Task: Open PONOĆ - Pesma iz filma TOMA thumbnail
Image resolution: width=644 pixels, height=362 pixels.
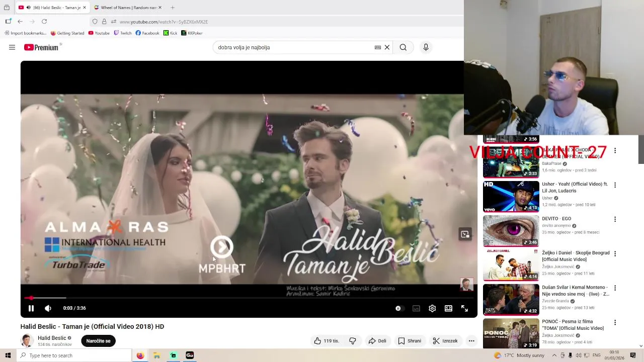Action: 511,334
